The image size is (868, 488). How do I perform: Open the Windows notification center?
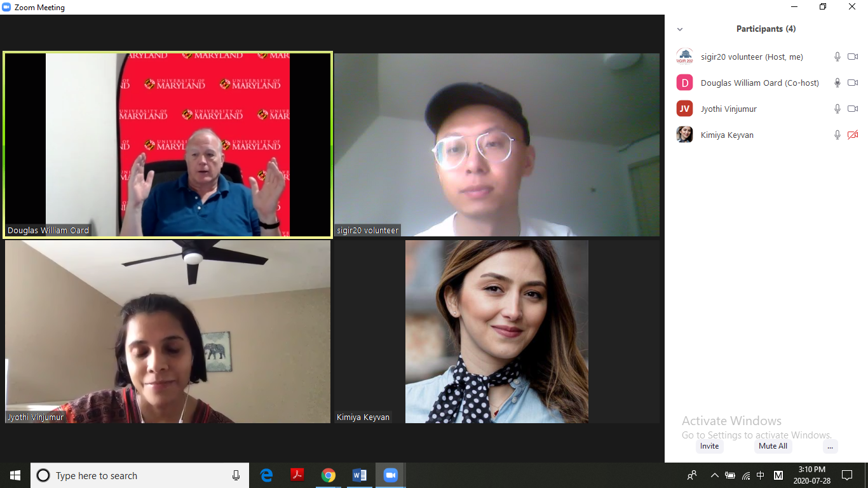coord(846,475)
